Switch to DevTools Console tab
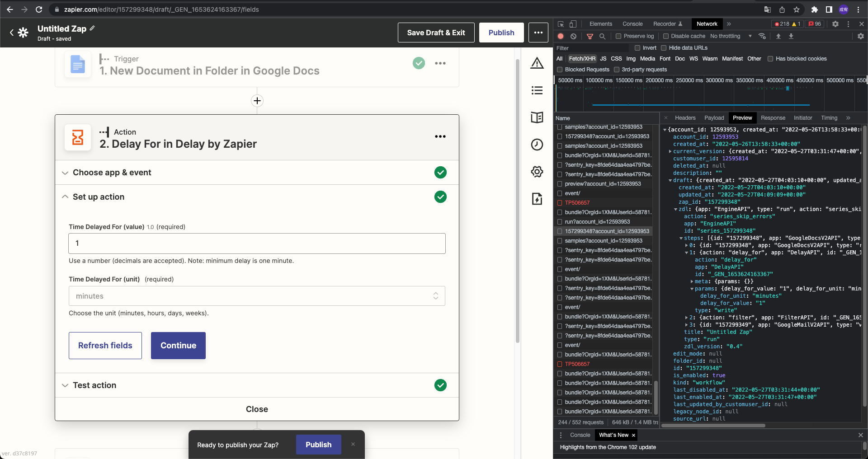 point(632,24)
